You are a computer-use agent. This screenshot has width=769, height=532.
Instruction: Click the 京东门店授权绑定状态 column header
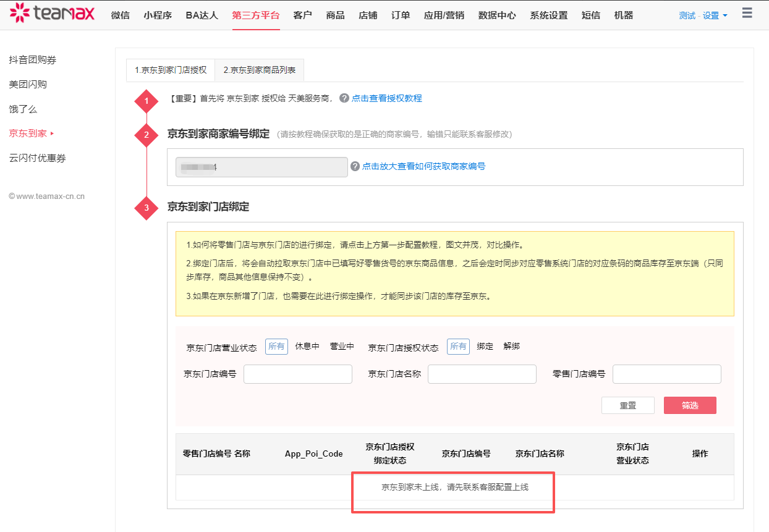pos(390,454)
